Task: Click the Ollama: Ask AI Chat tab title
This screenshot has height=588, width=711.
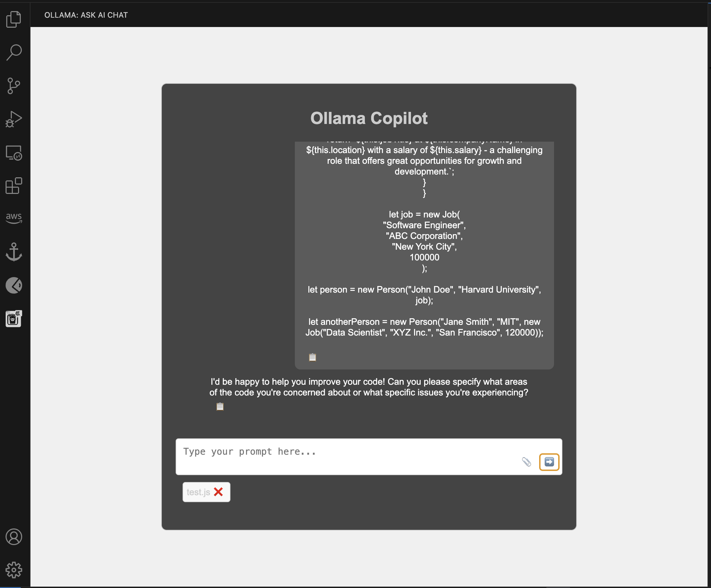Action: (x=86, y=15)
